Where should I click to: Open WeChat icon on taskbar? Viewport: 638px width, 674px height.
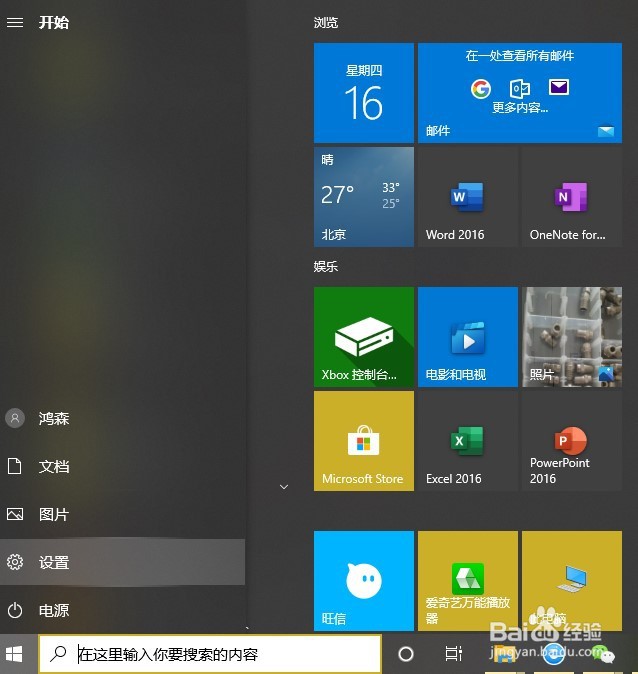(603, 654)
